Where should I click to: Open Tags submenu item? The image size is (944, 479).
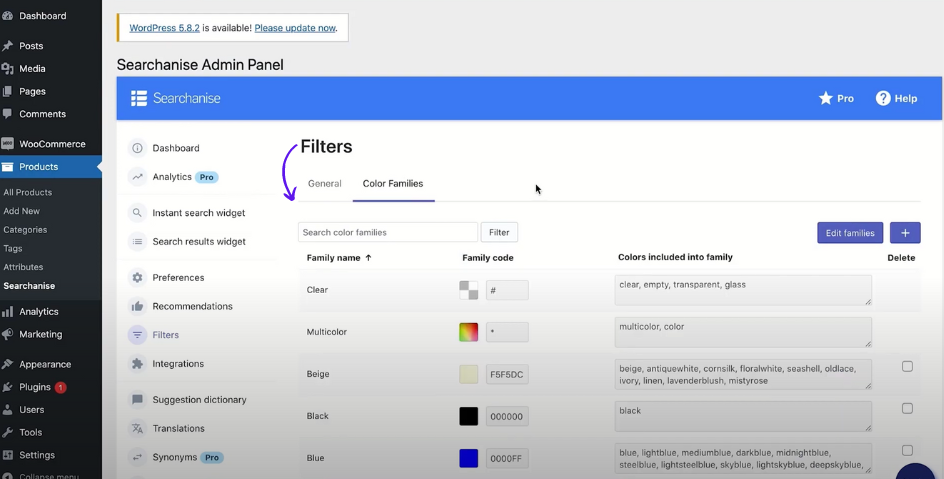point(13,249)
